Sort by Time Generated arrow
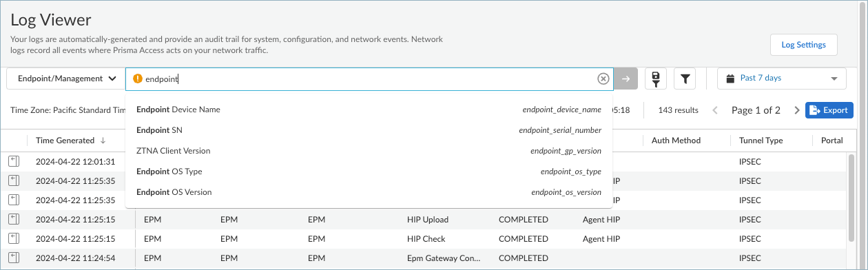The width and height of the screenshot is (868, 270). click(x=103, y=141)
